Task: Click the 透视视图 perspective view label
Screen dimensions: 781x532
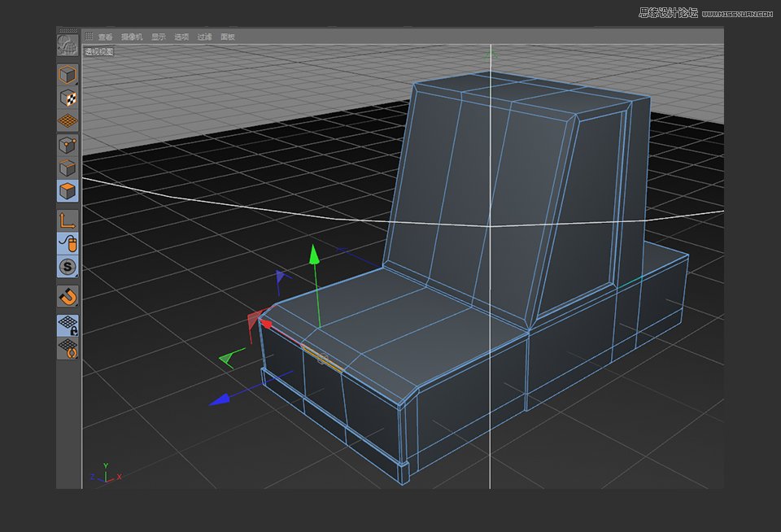Action: [x=98, y=50]
